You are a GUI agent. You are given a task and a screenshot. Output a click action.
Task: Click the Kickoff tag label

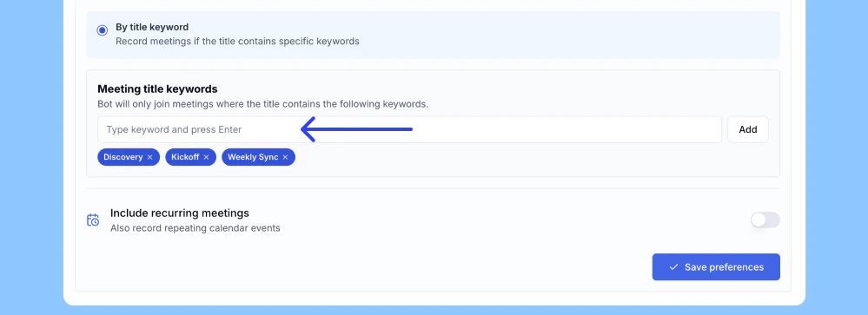click(x=185, y=157)
